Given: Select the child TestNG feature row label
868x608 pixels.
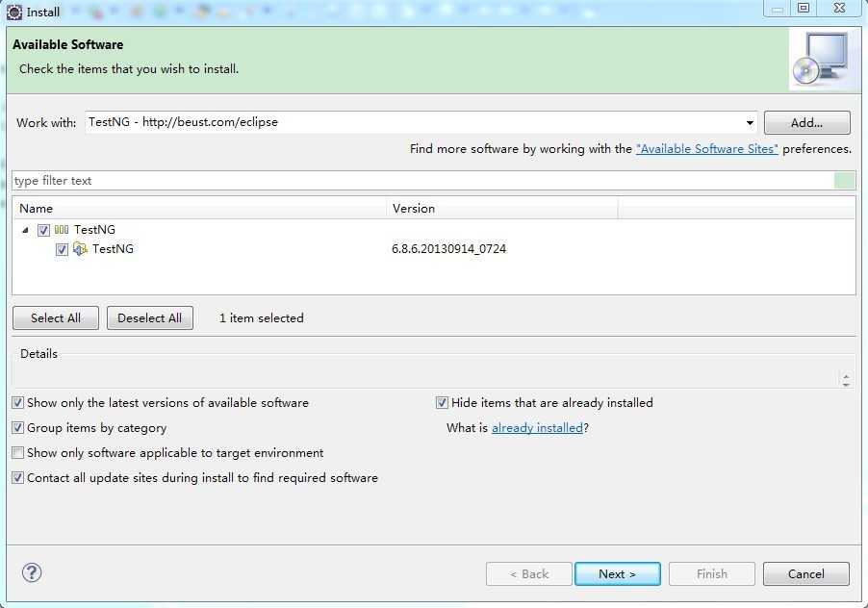Looking at the screenshot, I should point(113,249).
